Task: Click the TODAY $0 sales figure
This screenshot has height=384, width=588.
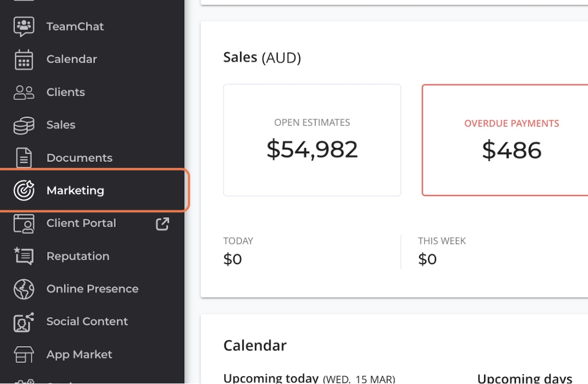Action: (x=232, y=259)
